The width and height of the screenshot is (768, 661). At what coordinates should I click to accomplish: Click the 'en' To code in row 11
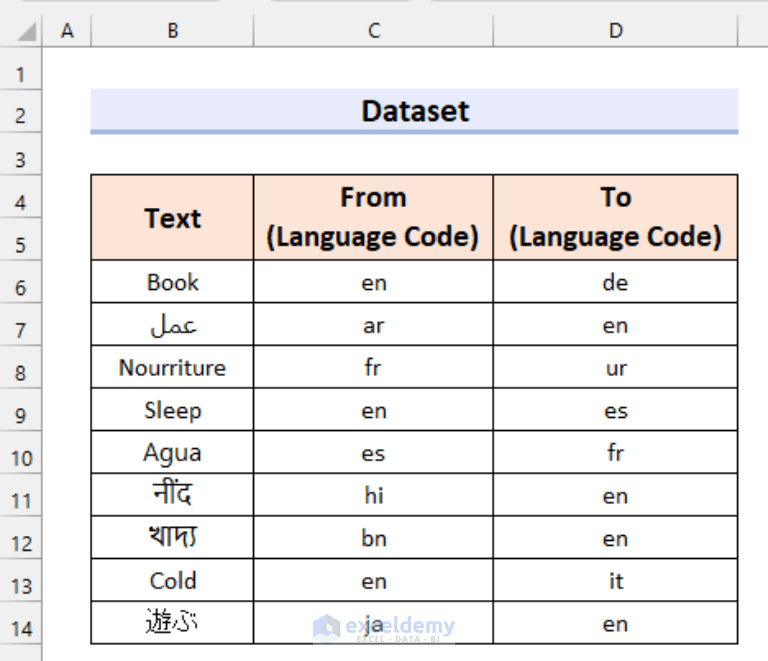click(615, 495)
